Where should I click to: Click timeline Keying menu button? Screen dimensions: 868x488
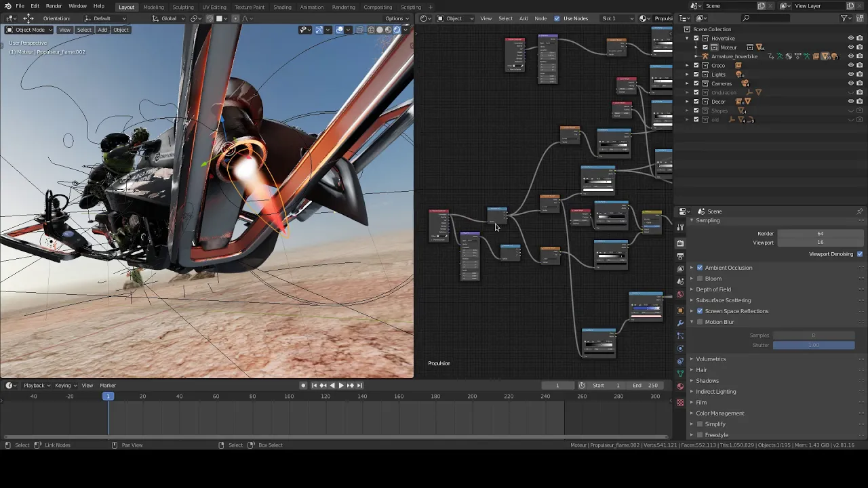(65, 386)
